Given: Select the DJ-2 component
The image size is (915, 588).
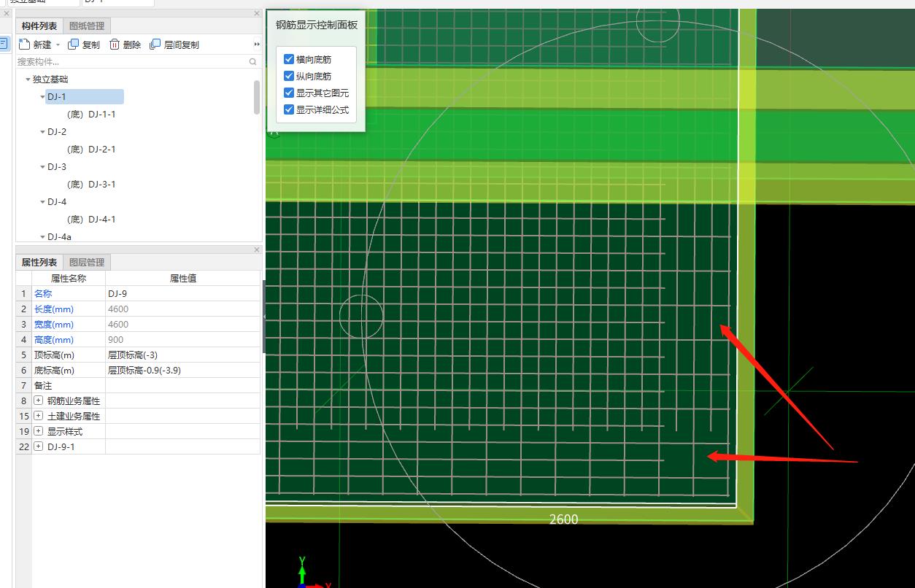Looking at the screenshot, I should pos(57,131).
